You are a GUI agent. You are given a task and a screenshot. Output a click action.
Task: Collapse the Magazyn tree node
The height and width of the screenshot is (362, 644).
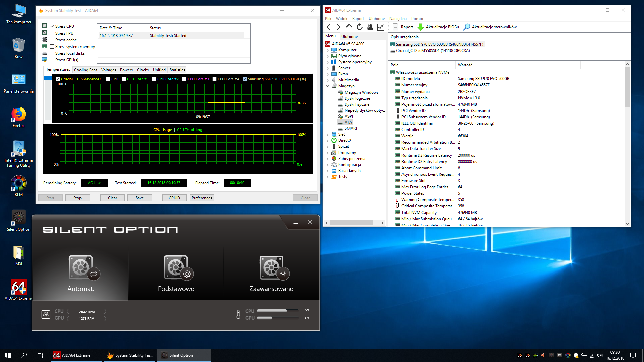coord(328,86)
